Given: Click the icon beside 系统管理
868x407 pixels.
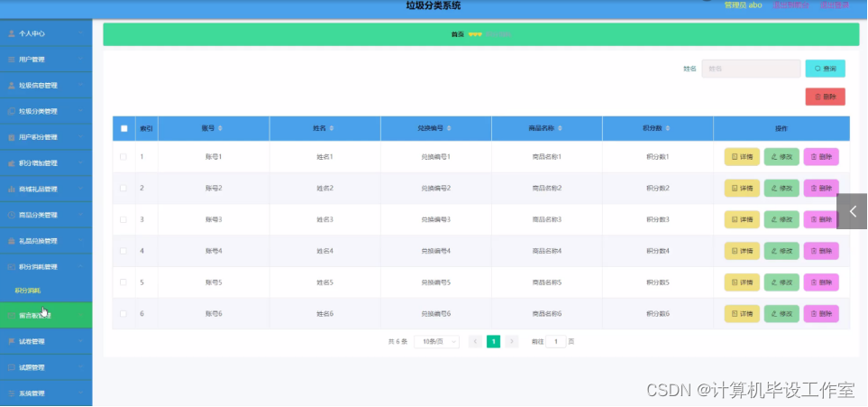Looking at the screenshot, I should (x=12, y=393).
